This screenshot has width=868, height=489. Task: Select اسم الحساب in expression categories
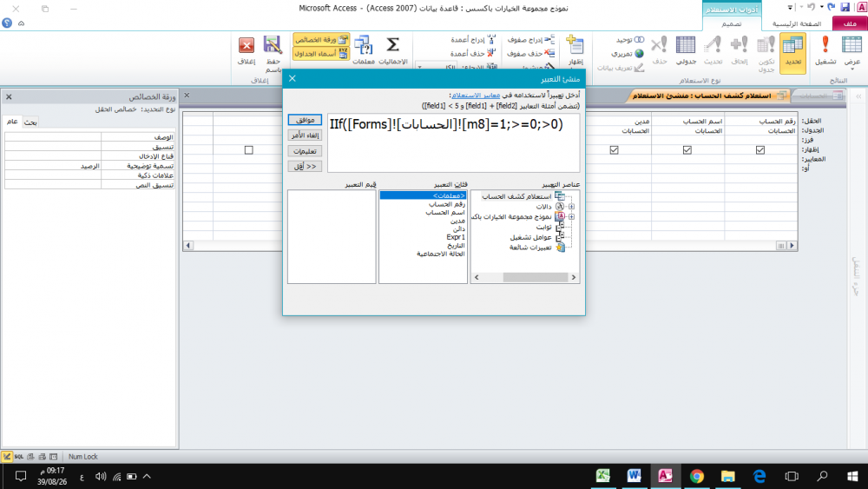coord(445,213)
